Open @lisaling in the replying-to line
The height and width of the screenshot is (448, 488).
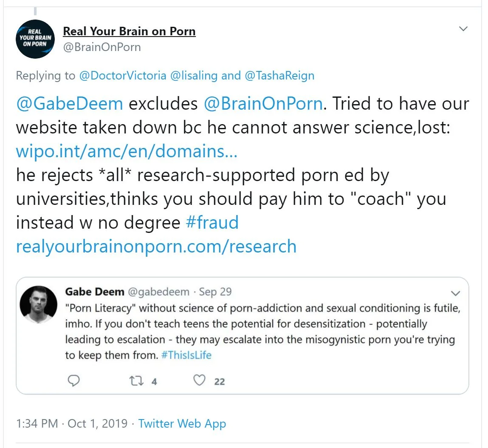(x=194, y=76)
